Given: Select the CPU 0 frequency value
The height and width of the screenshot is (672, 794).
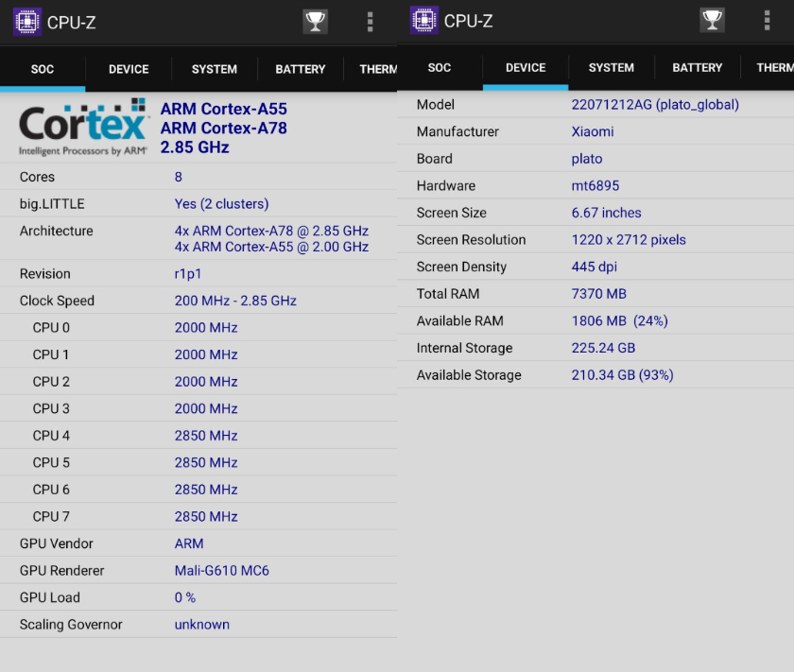Looking at the screenshot, I should point(206,328).
